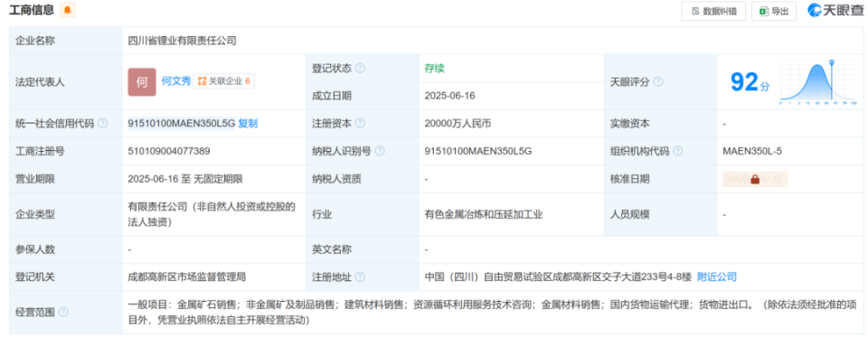This screenshot has height=338, width=868.
Task: Click help icon beside 天眼评分
Action: coord(657,82)
